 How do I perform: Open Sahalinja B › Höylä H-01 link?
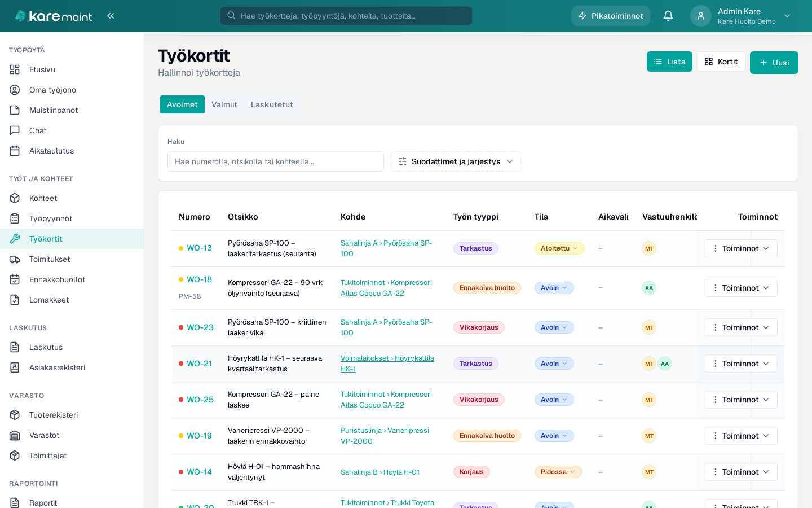click(x=380, y=472)
